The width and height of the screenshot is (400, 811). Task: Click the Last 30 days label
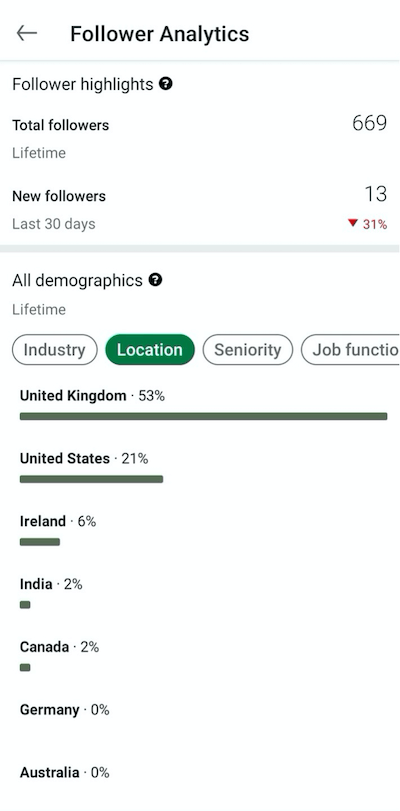tap(54, 224)
